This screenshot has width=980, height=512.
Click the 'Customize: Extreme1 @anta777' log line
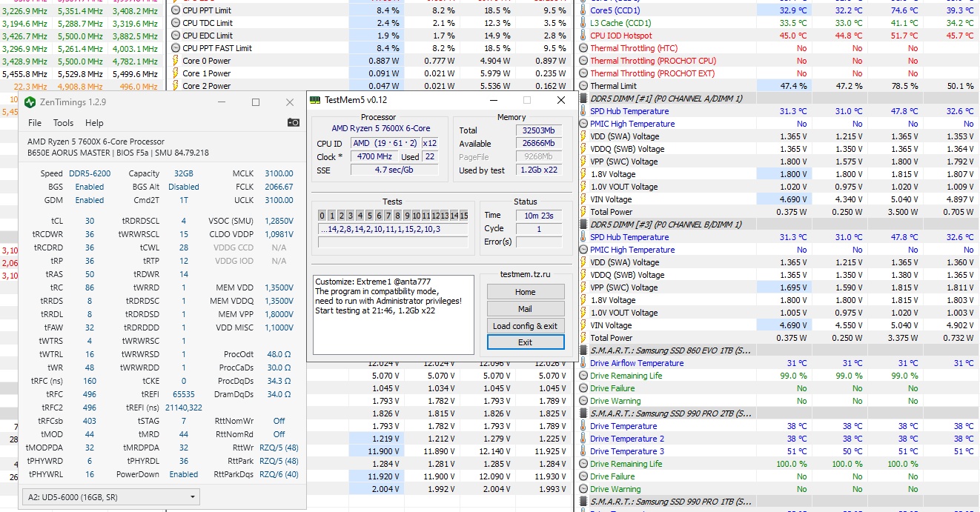click(373, 282)
